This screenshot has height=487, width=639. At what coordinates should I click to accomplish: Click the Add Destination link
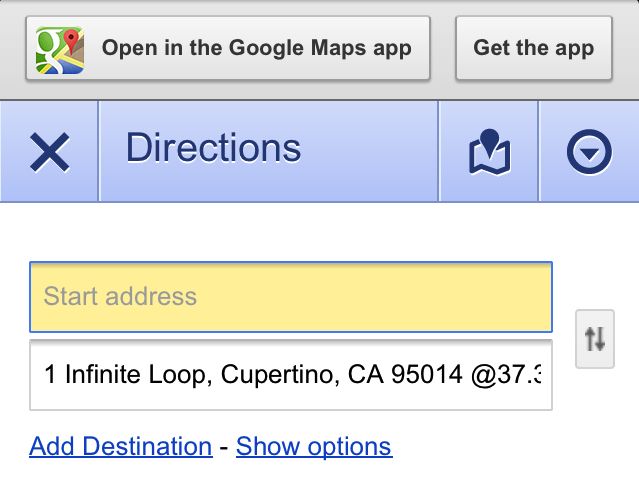pos(120,446)
